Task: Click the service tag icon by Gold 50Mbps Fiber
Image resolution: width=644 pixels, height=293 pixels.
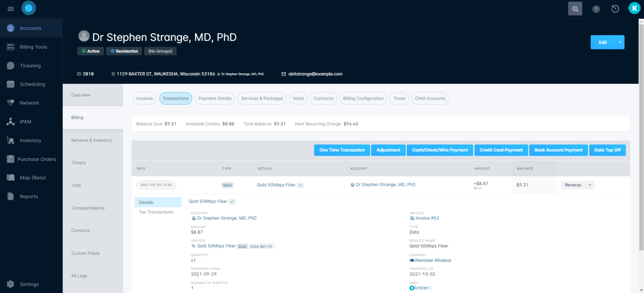Action: click(x=194, y=246)
